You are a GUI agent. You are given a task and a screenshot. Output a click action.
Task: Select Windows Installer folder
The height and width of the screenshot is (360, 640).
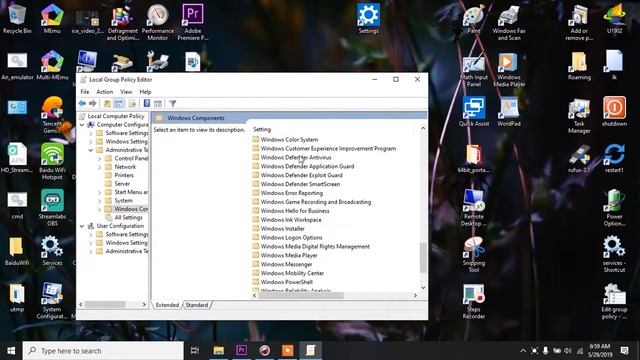click(x=282, y=229)
